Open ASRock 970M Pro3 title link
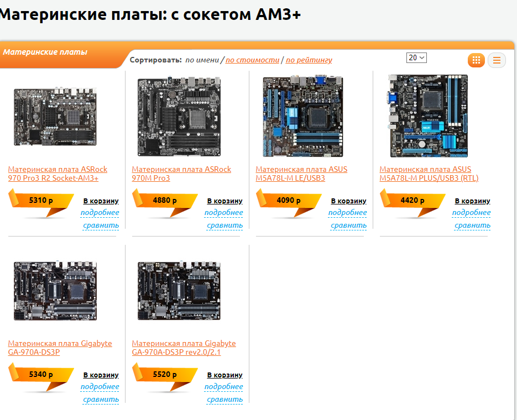Screen dimensions: 517x420 click(181, 174)
